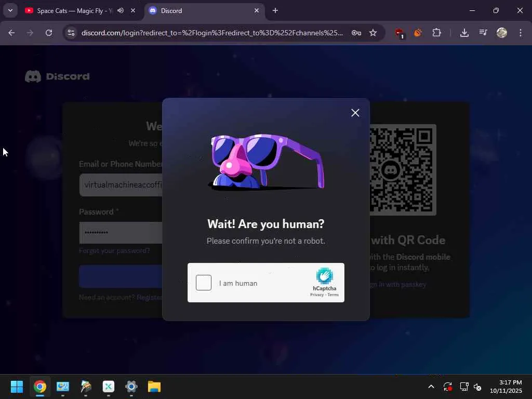
Task: Click the hCaptcha logo
Action: click(x=325, y=276)
